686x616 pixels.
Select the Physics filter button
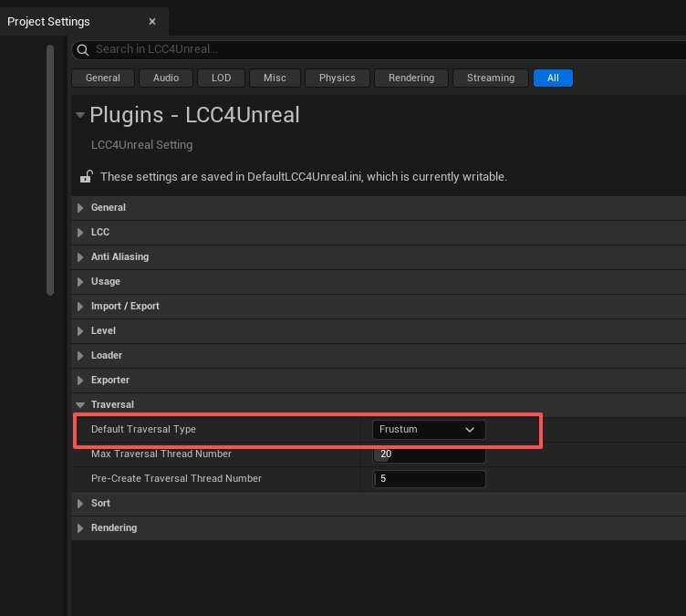tap(338, 78)
